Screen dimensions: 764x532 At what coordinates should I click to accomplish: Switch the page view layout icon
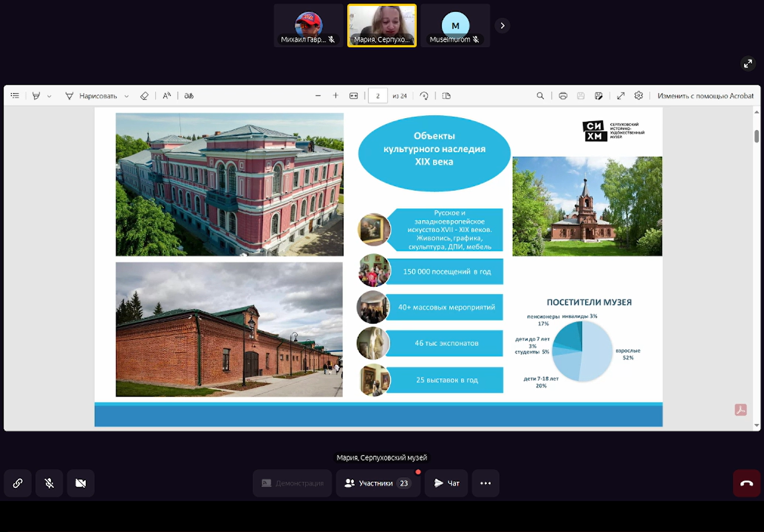[447, 96]
